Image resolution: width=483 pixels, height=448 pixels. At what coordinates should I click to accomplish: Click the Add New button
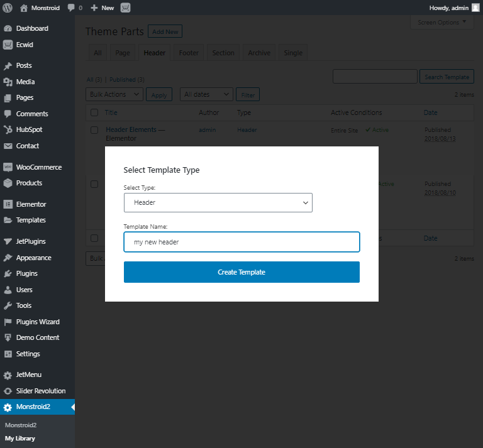click(x=165, y=31)
